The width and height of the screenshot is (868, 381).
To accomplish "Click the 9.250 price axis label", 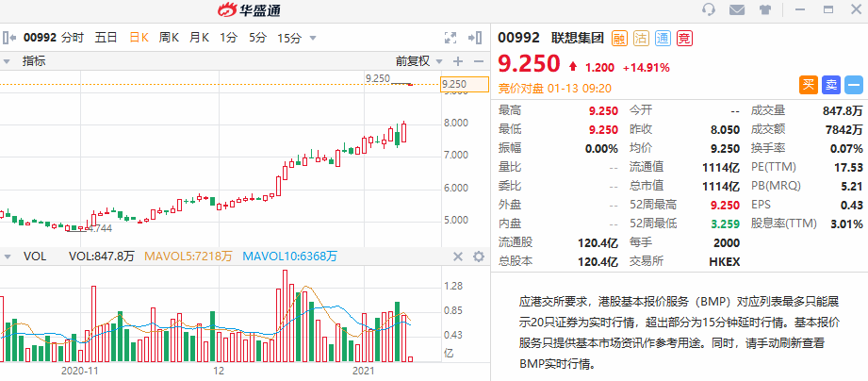I will pos(465,84).
